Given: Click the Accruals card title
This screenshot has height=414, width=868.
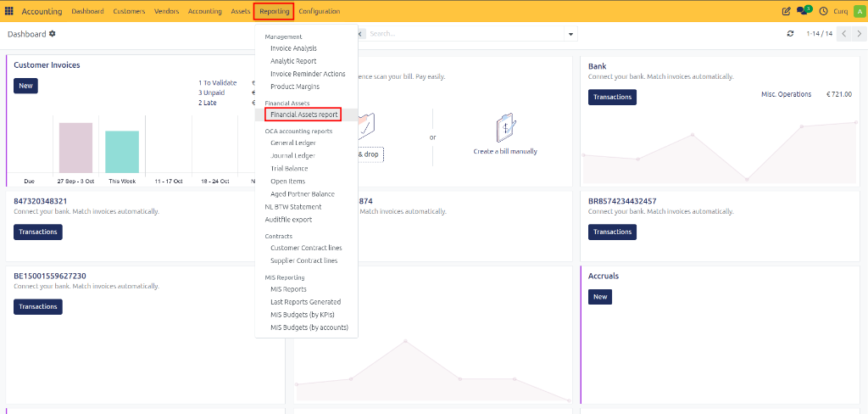Looking at the screenshot, I should [x=604, y=276].
